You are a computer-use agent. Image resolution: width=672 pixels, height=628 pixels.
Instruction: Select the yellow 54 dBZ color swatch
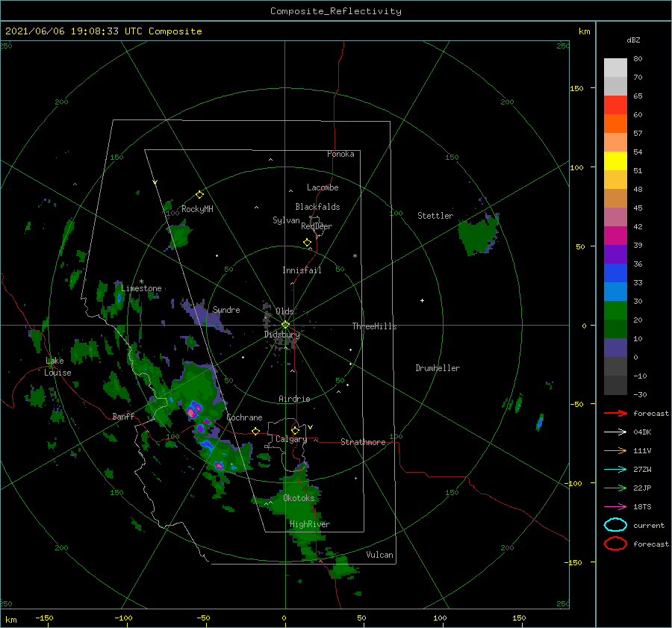tap(615, 161)
